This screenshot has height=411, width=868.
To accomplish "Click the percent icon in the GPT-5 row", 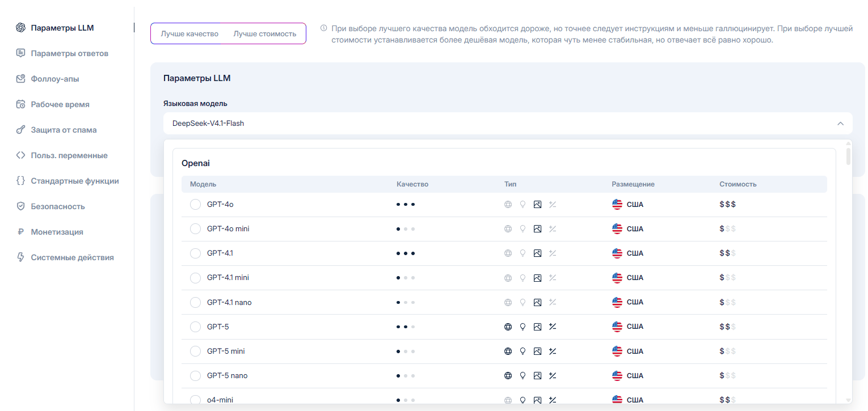I will coord(552,327).
